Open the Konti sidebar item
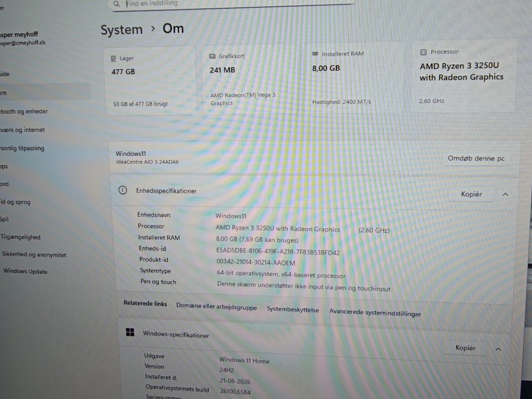Viewport: 532px width, 399px height. [5, 184]
